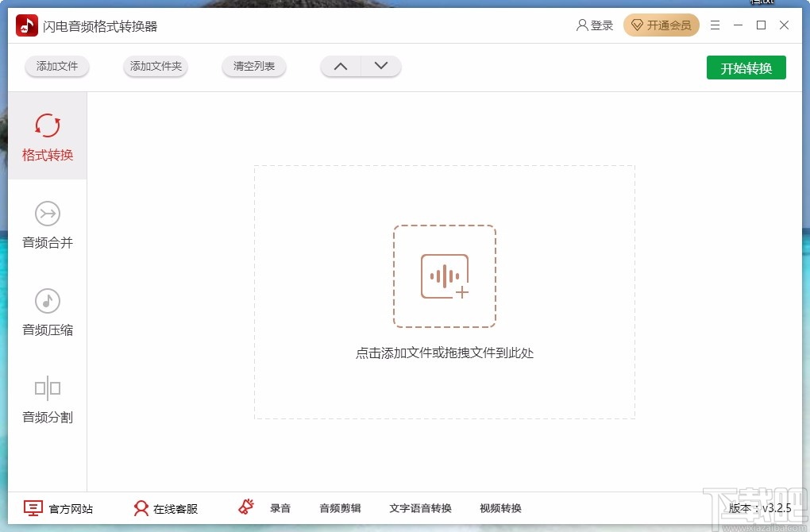Open 音频分割 split tool icon
This screenshot has height=532, width=810.
point(48,388)
